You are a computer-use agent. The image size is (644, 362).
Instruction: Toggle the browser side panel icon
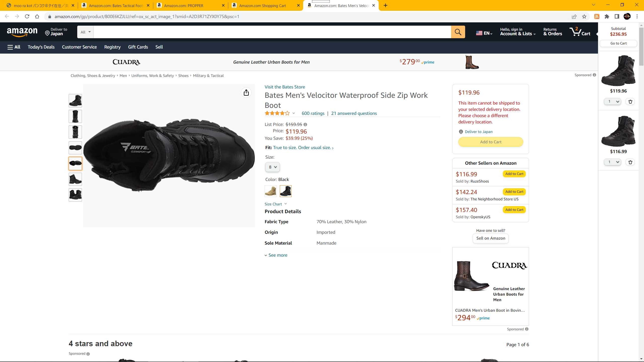pos(617,17)
